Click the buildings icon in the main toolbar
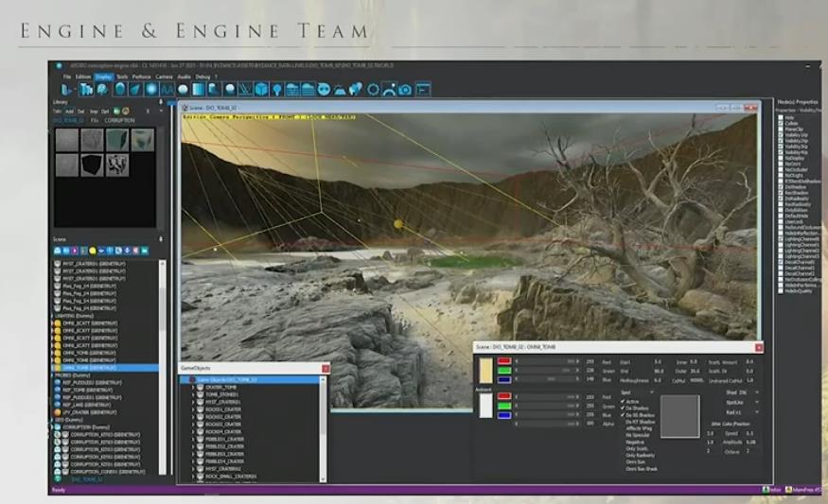This screenshot has width=828, height=504. tap(86, 90)
